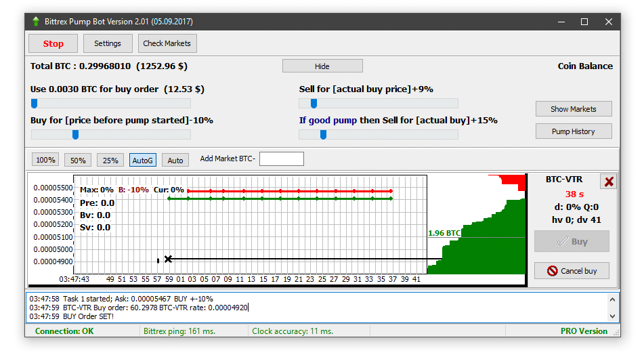Click the 'Cur: 0%' chart label

point(169,190)
